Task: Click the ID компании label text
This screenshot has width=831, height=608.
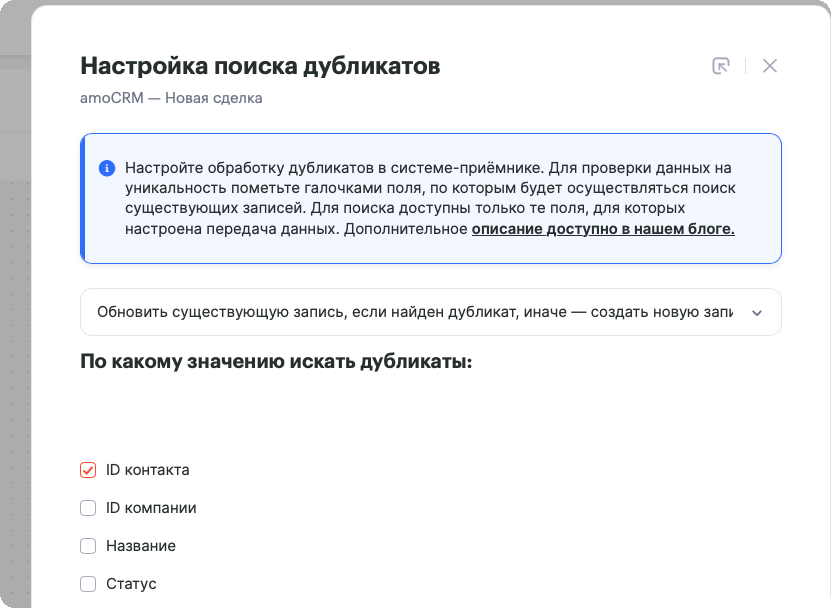Action: pos(151,508)
